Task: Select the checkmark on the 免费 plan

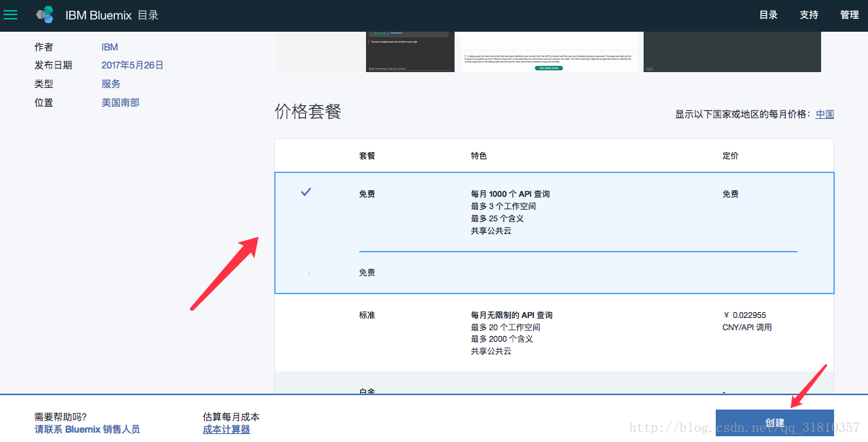Action: pos(306,192)
